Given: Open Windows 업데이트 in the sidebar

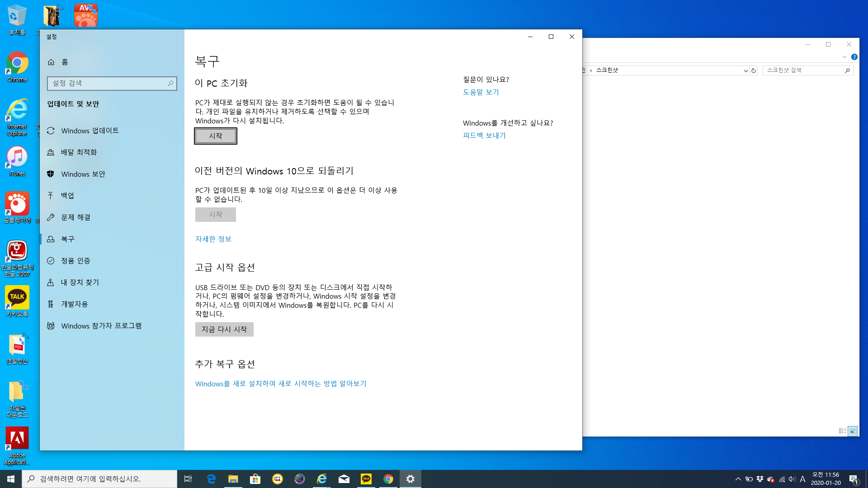Looking at the screenshot, I should (x=90, y=131).
